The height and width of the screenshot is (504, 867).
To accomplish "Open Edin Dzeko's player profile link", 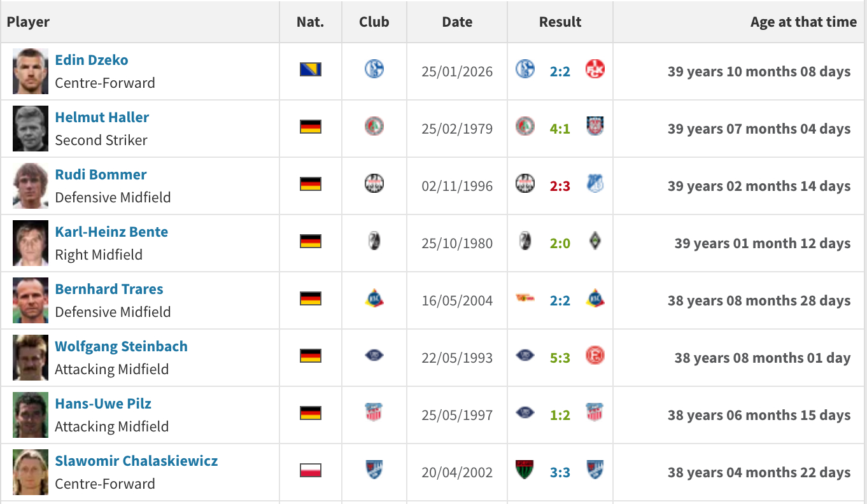I will (x=92, y=60).
